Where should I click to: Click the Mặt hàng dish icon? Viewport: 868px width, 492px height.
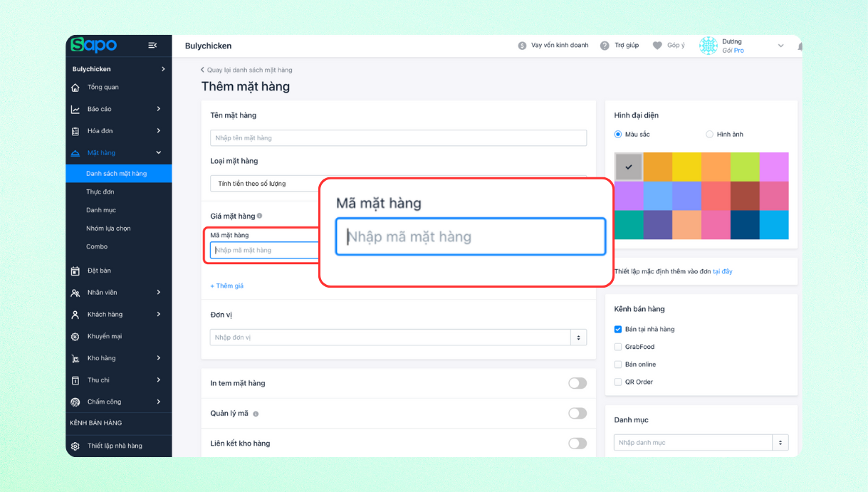pos(75,153)
